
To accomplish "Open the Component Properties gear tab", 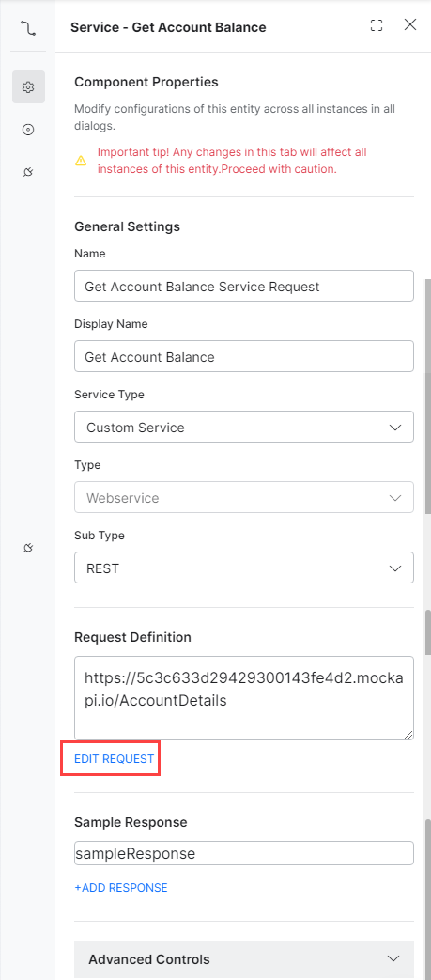I will pos(28,86).
